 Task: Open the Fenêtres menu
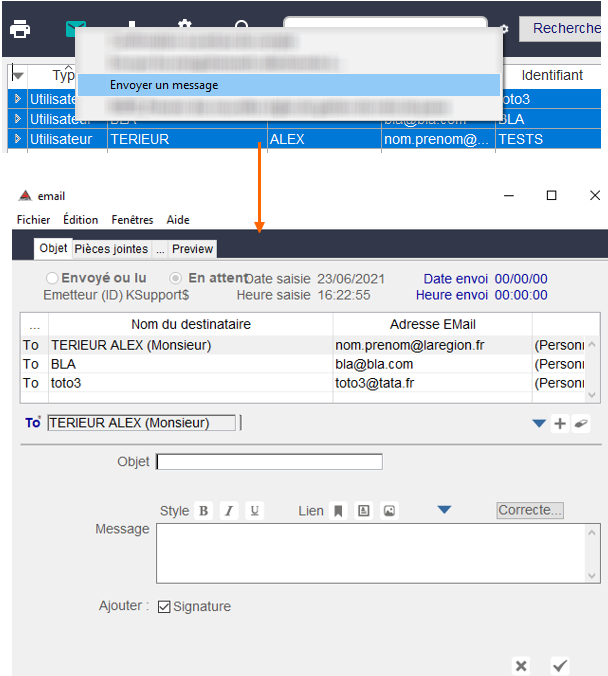(132, 219)
